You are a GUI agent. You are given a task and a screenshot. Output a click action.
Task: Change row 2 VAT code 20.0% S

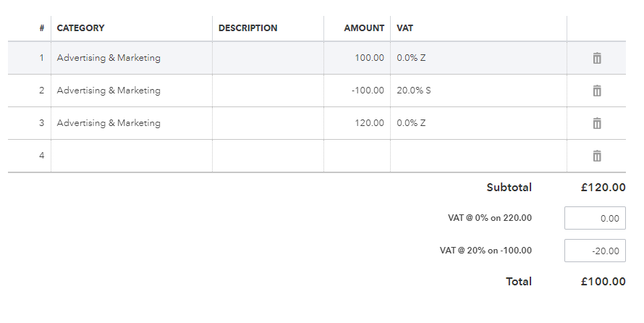click(x=478, y=91)
